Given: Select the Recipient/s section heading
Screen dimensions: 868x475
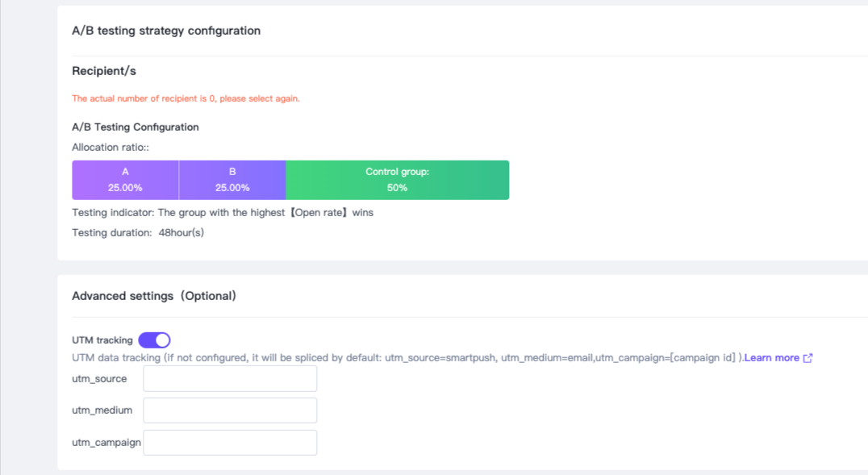Looking at the screenshot, I should (x=104, y=72).
